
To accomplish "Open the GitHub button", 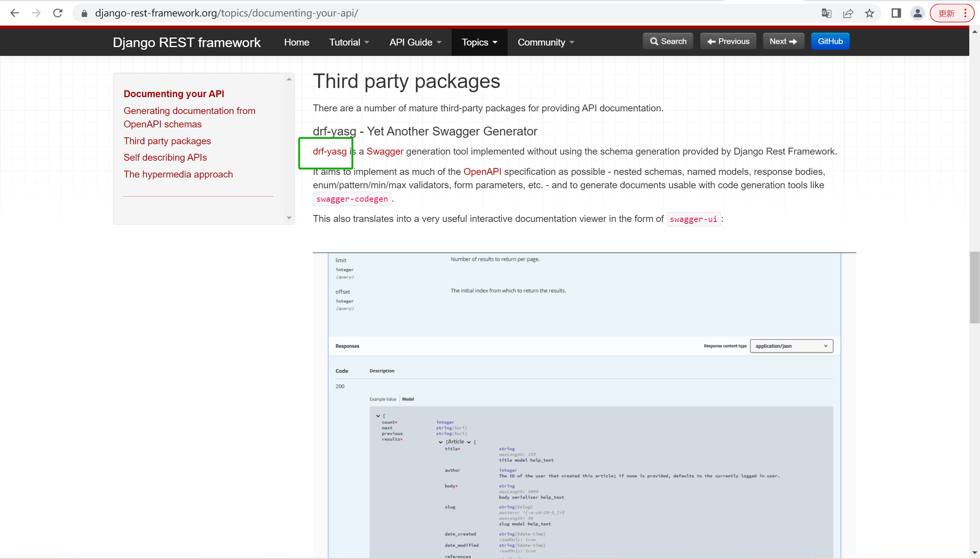I will [830, 41].
